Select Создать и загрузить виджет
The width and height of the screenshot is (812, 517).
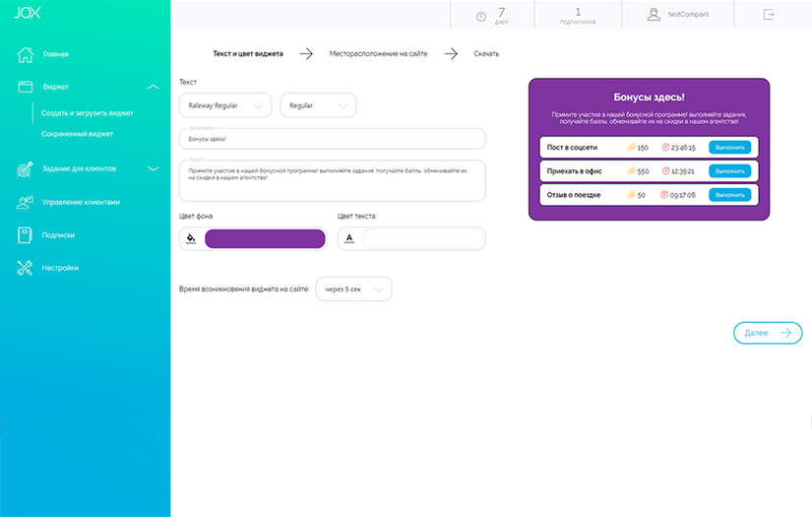(87, 113)
